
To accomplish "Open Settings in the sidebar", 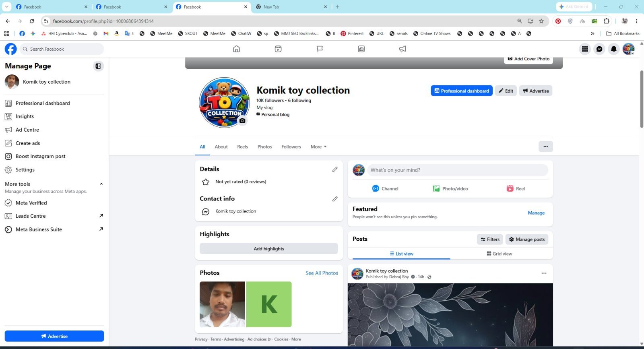I will [54, 170].
